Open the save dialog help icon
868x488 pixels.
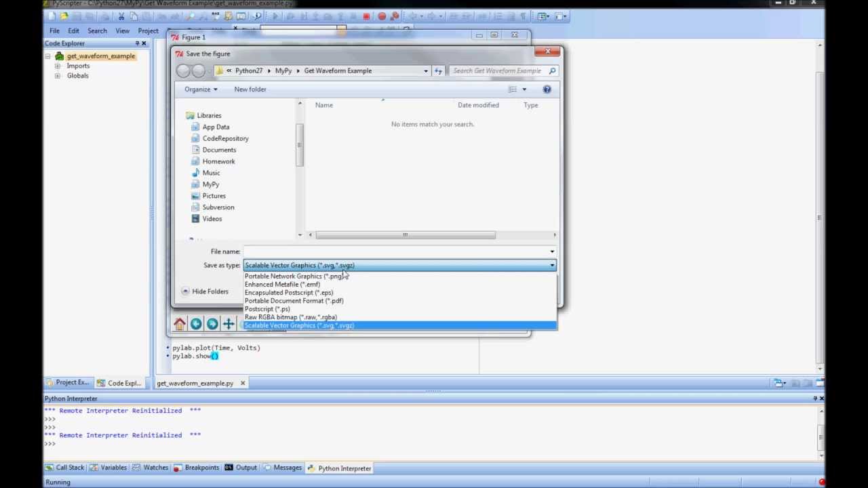[547, 89]
